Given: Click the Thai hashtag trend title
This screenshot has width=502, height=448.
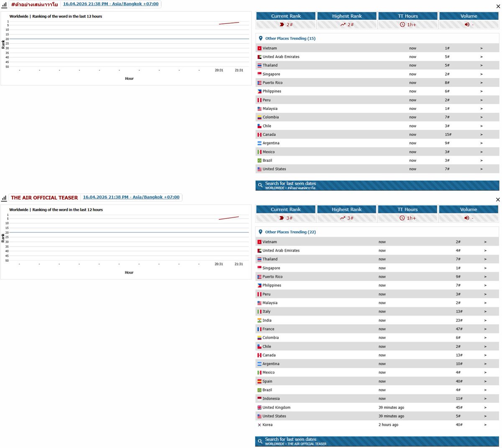Looking at the screenshot, I should click(x=34, y=5).
